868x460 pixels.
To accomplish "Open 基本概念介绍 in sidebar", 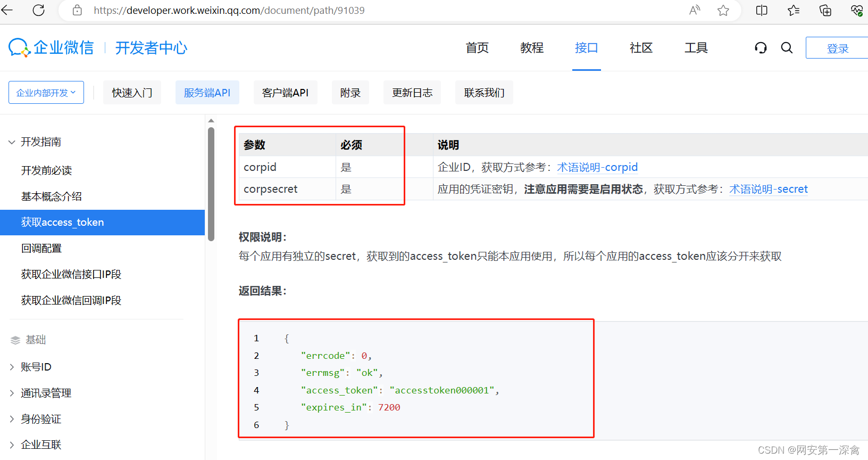I will tap(52, 196).
